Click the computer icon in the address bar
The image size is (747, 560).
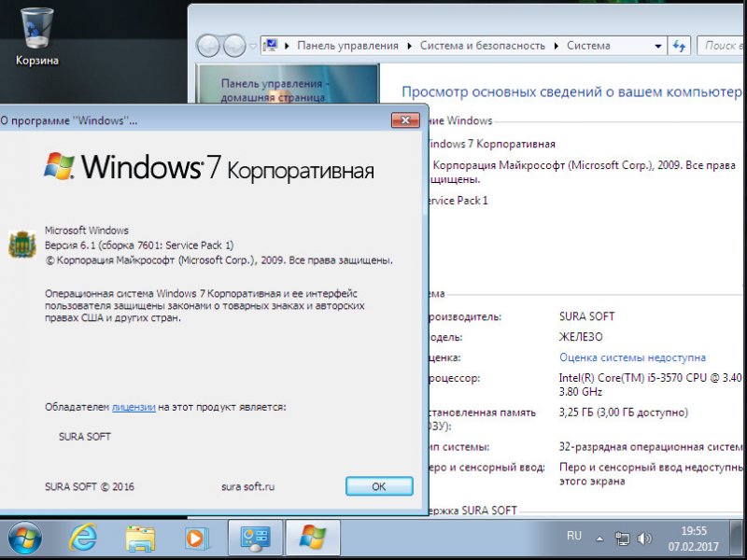[x=271, y=45]
